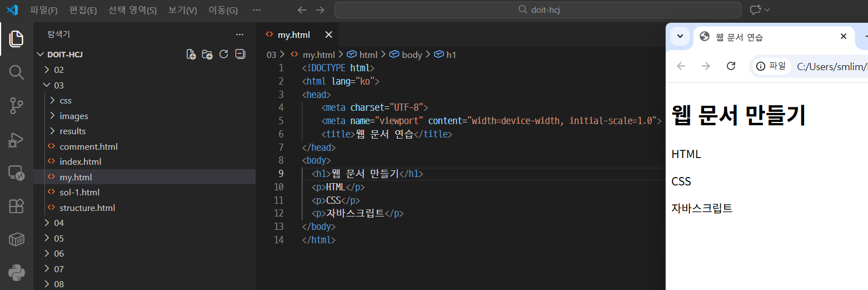Open the 이동(G) menu
This screenshot has width=868, height=290.
point(223,10)
